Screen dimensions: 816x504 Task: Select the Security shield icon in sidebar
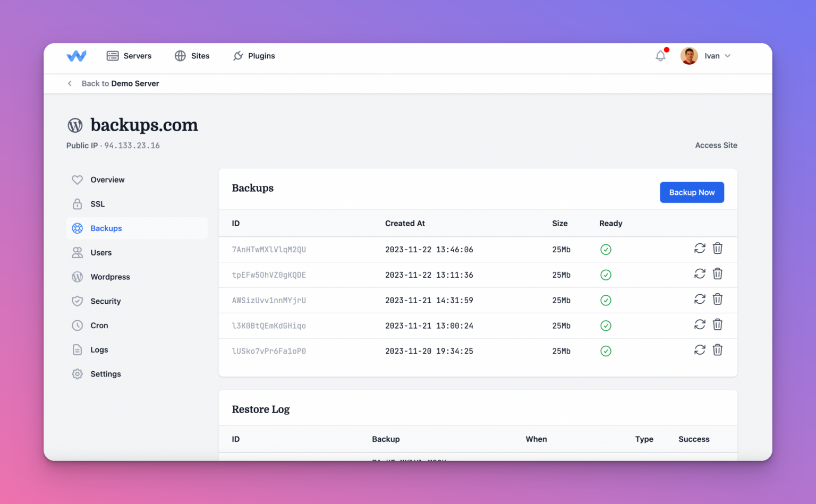[x=78, y=301]
